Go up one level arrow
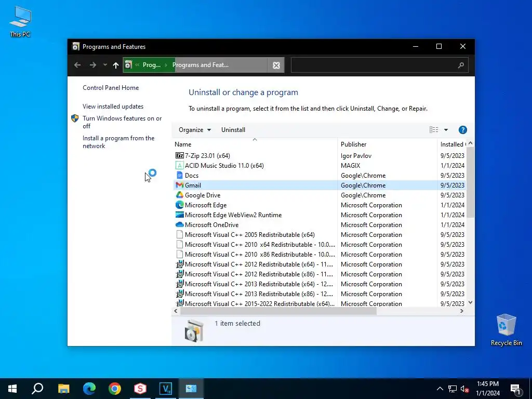Viewport: 532px width, 399px height. [x=116, y=65]
